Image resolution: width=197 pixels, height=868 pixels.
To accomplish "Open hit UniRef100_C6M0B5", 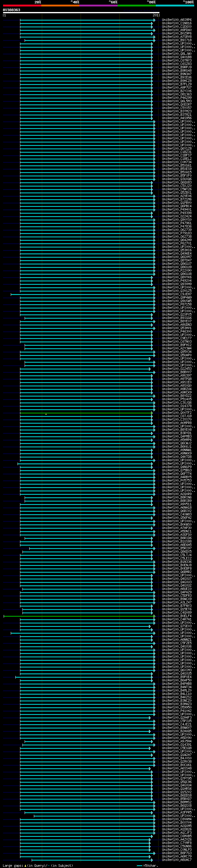I will (176, 836).
